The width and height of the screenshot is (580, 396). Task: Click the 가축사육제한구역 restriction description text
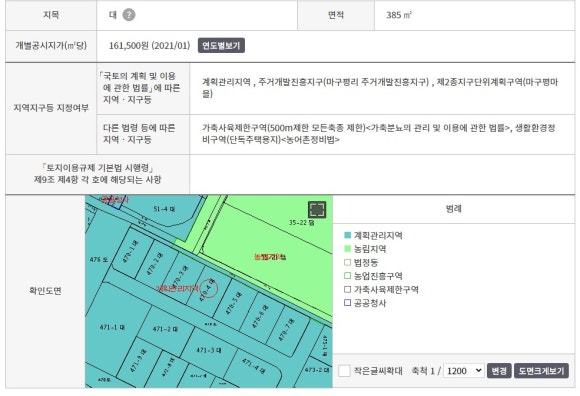point(378,134)
